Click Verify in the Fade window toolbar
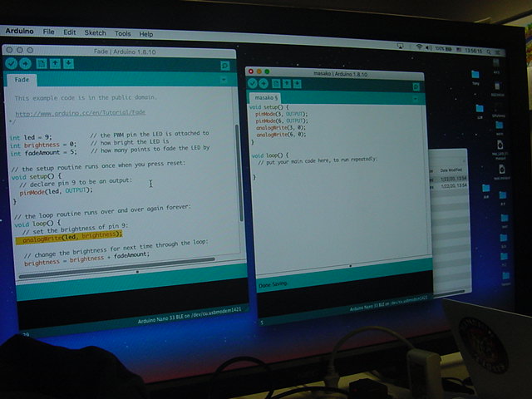This screenshot has height=399, width=532. click(11, 63)
